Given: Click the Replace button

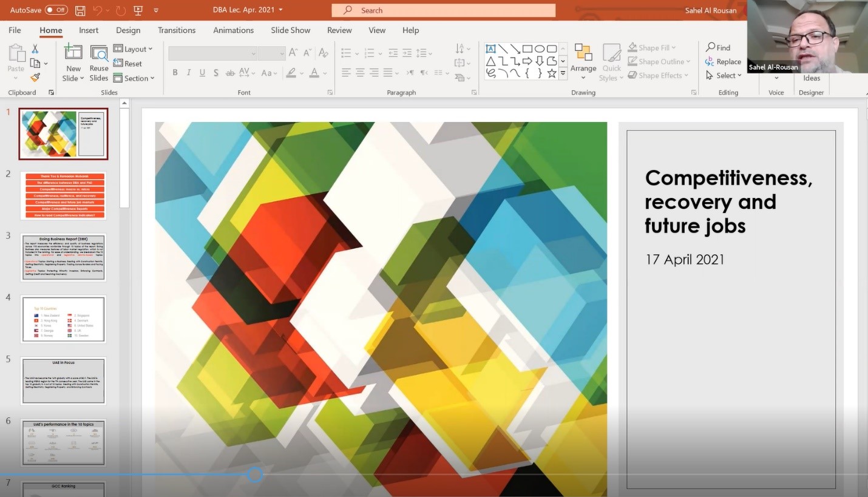Looking at the screenshot, I should pos(723,61).
